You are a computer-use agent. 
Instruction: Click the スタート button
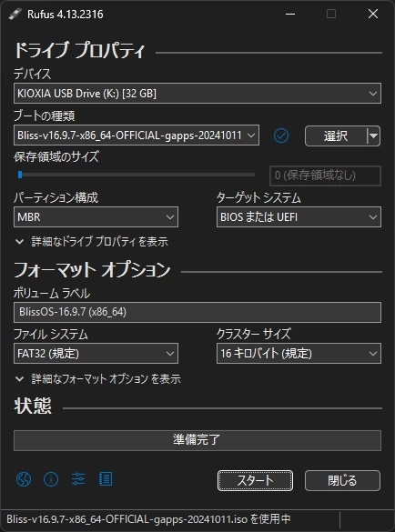[x=255, y=480]
